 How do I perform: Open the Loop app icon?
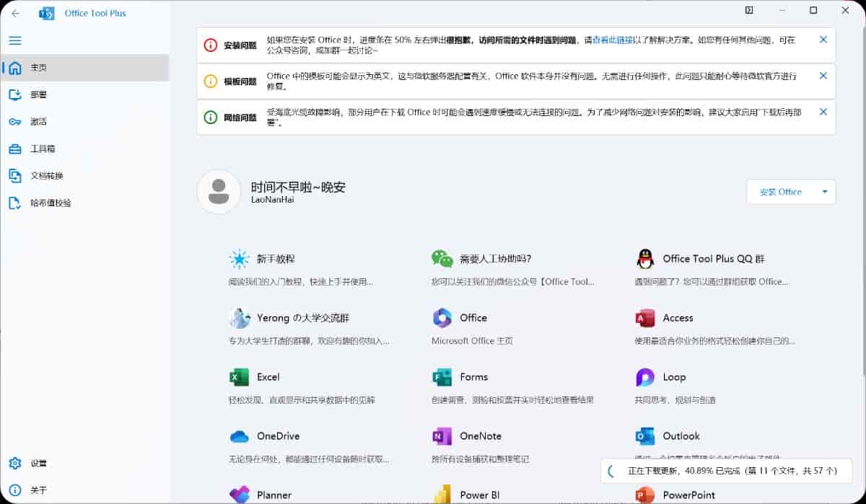pyautogui.click(x=644, y=377)
